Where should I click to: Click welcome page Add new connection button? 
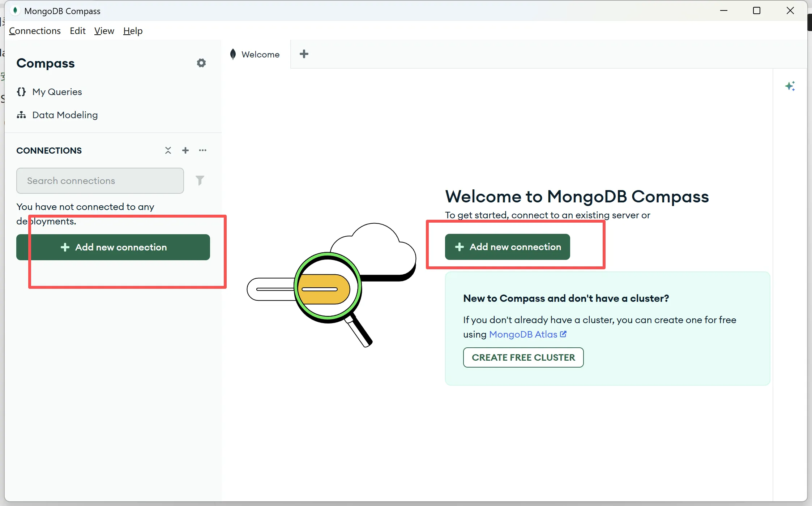[507, 247]
